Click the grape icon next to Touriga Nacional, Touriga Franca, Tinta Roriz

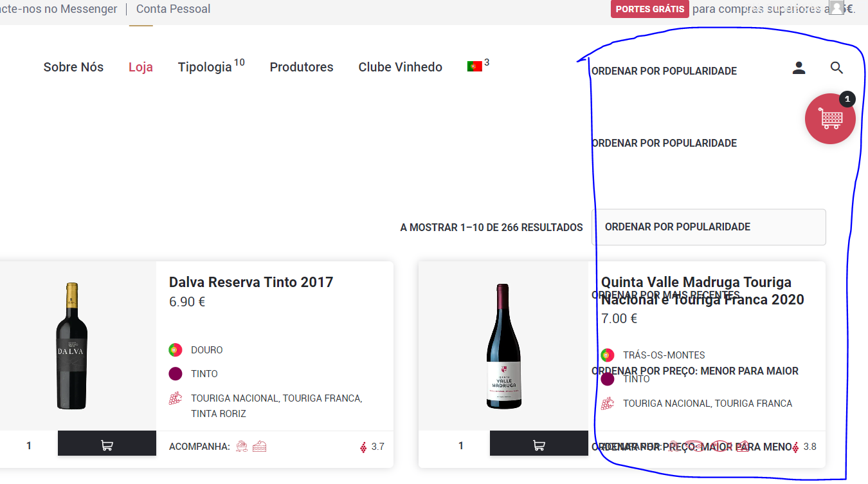(x=176, y=398)
